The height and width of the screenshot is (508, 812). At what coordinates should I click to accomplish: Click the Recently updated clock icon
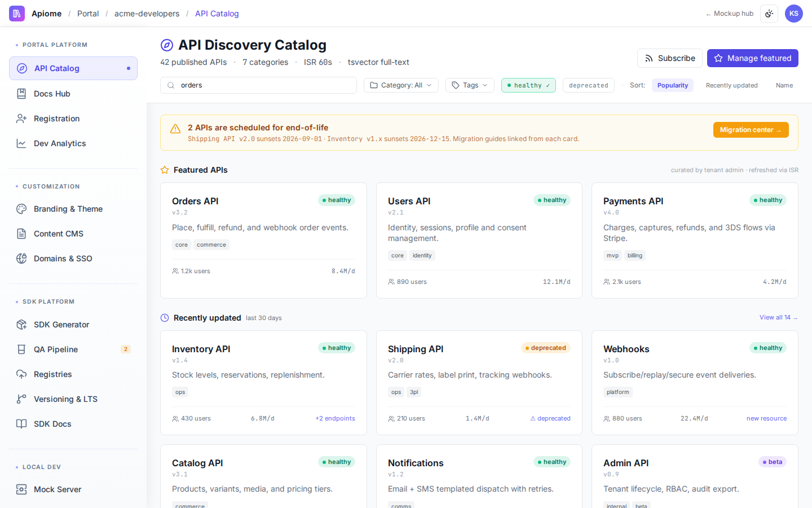(165, 318)
